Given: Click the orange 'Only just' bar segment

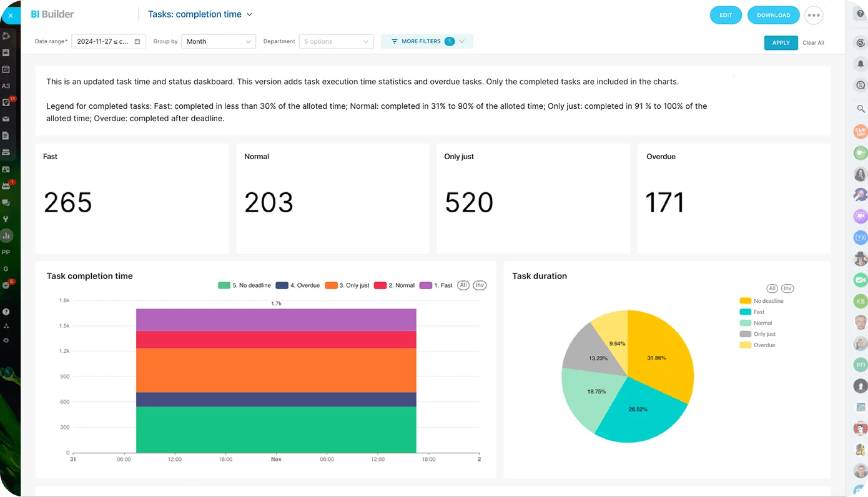Looking at the screenshot, I should 276,370.
